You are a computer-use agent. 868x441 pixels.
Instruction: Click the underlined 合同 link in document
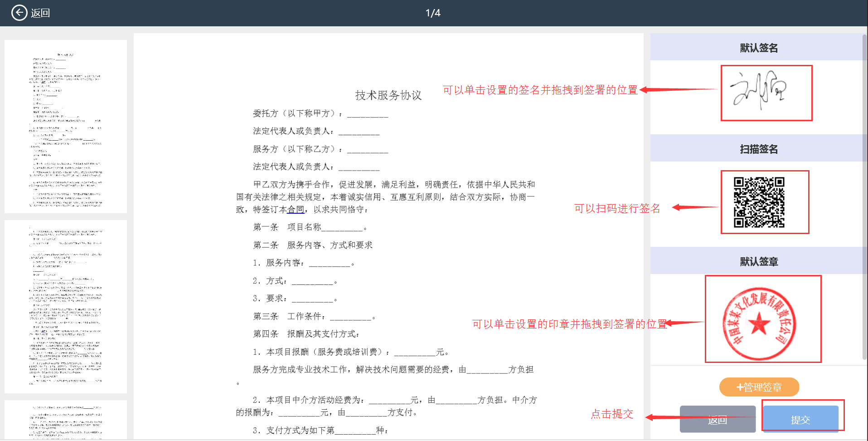point(296,210)
